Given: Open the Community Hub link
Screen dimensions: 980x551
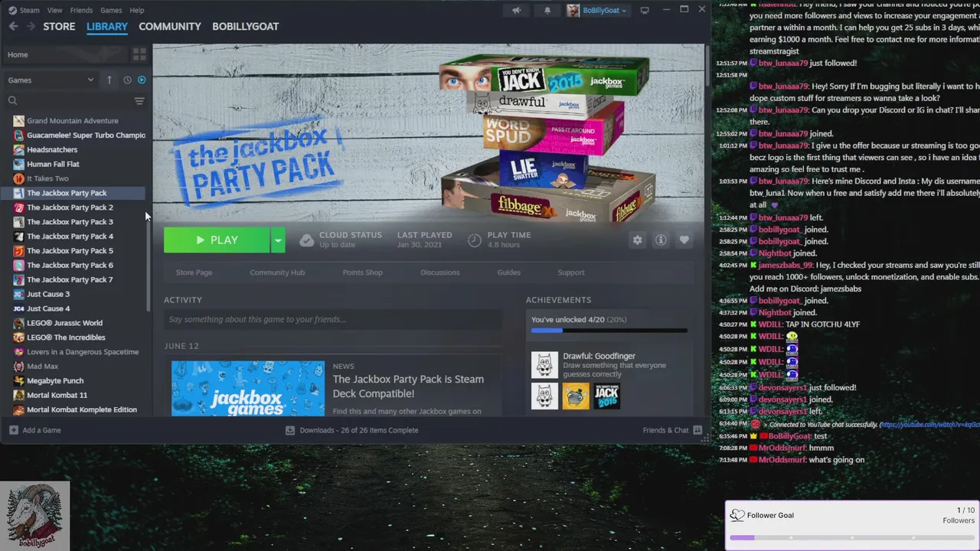Looking at the screenshot, I should (277, 272).
